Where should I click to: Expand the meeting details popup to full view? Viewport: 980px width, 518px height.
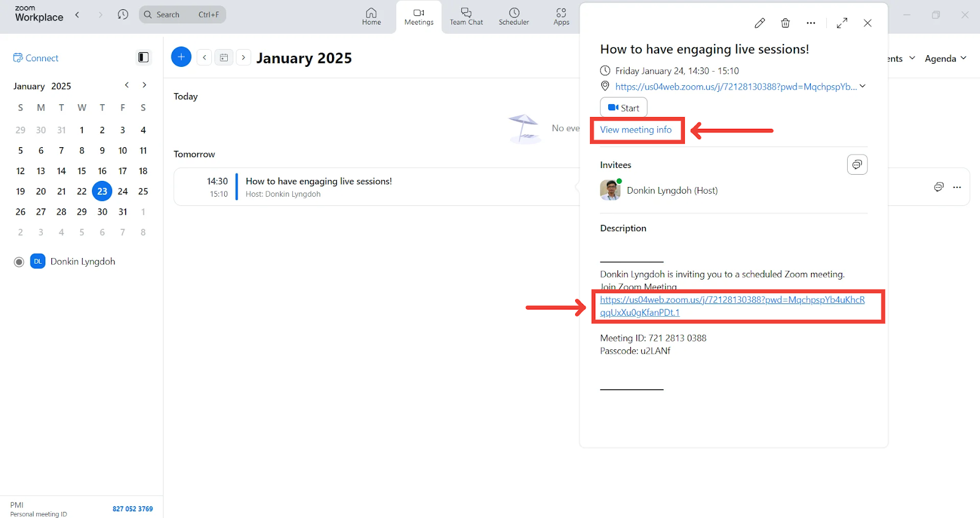[x=842, y=23]
